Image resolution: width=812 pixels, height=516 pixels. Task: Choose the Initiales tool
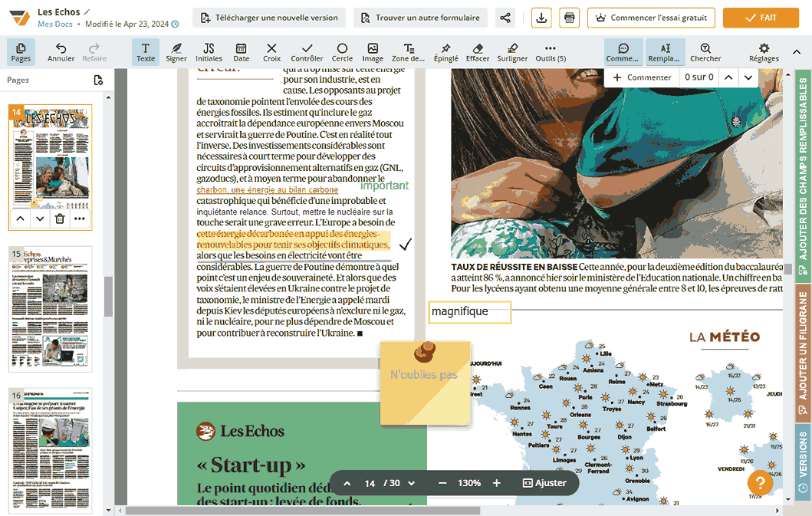pos(209,52)
